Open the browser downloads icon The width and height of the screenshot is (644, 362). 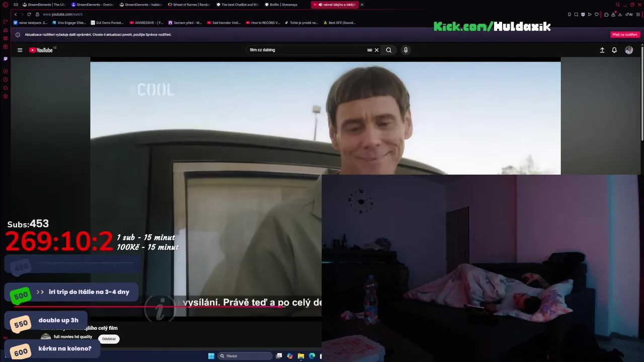tap(620, 14)
